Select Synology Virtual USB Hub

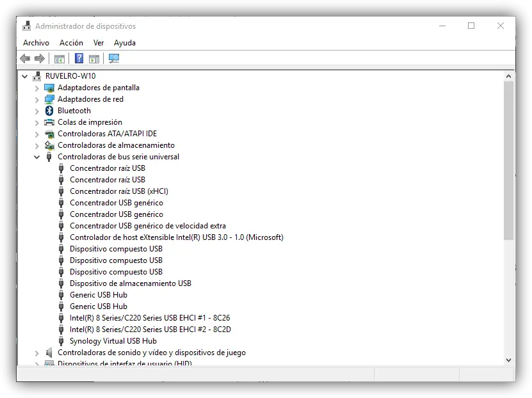tap(113, 341)
